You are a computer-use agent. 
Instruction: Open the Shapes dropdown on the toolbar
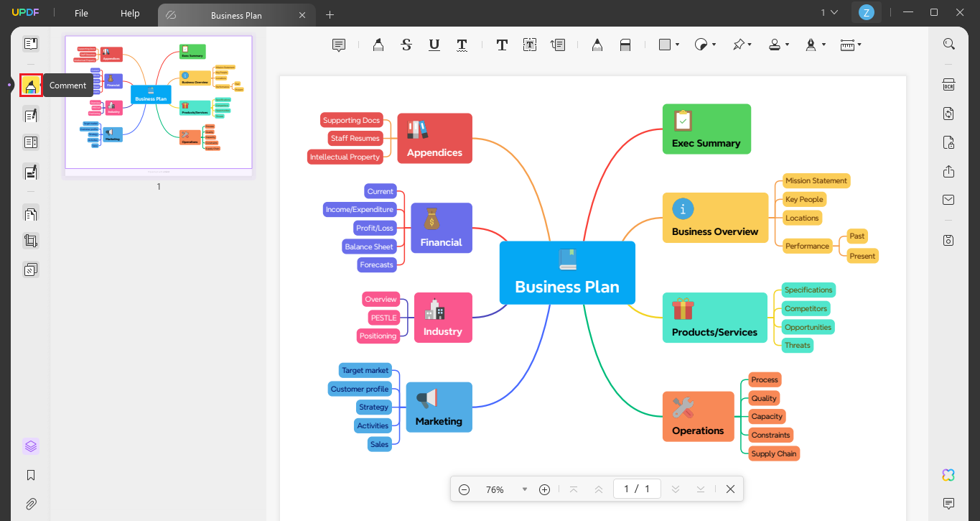pyautogui.click(x=668, y=45)
